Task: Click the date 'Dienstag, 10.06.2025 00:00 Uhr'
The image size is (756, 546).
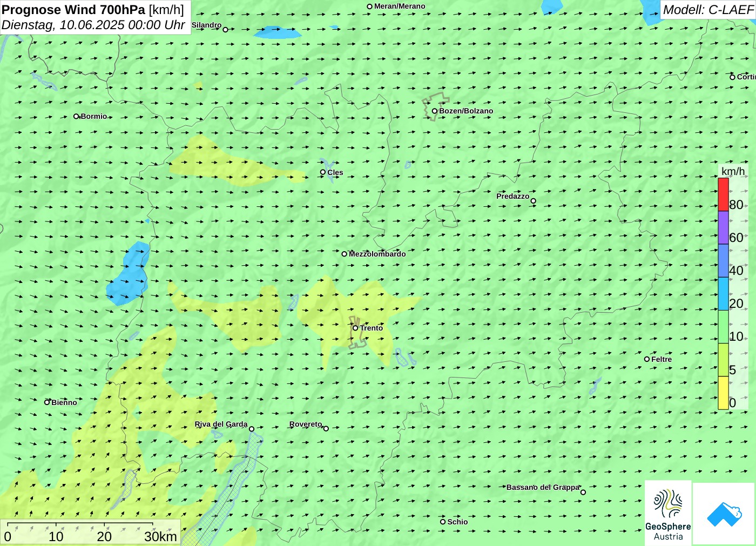Action: pyautogui.click(x=93, y=25)
